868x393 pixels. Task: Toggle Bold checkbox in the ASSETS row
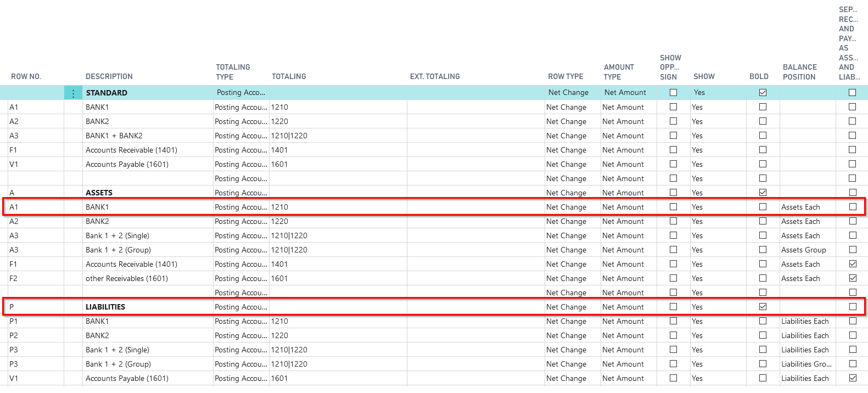click(763, 193)
